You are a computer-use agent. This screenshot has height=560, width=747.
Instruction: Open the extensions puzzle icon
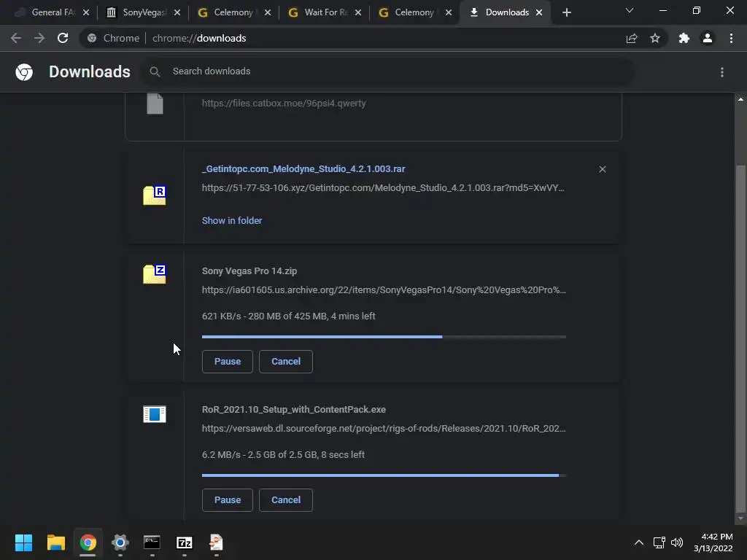tap(684, 38)
